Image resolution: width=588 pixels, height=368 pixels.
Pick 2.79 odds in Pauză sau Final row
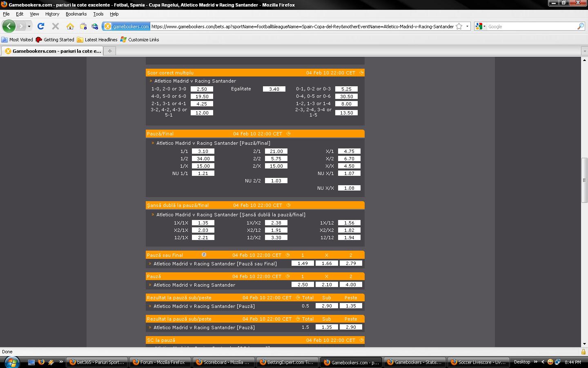point(351,263)
